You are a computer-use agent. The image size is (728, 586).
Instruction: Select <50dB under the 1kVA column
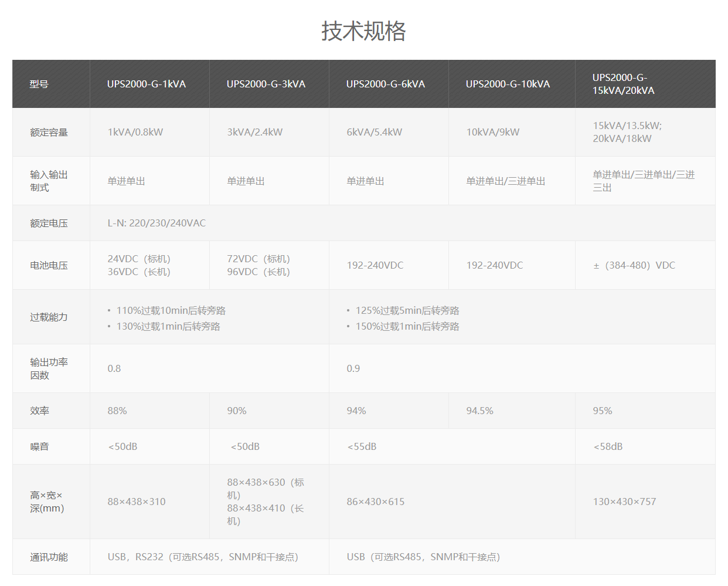click(x=123, y=447)
